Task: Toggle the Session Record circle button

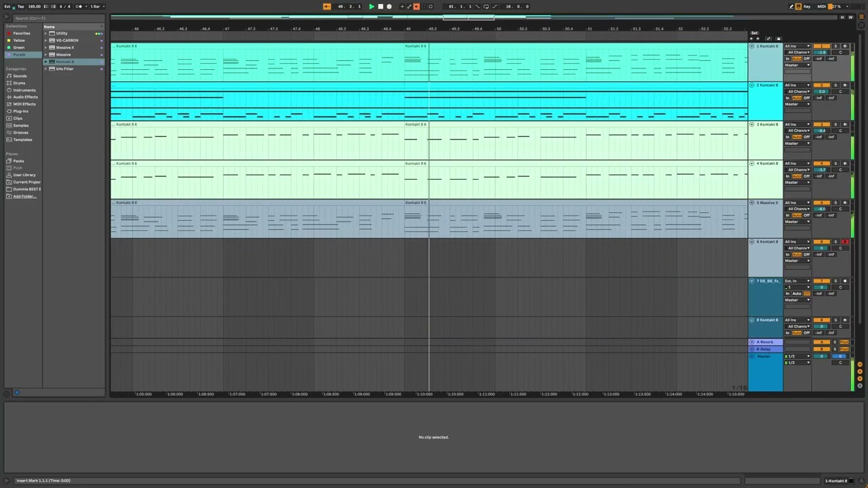Action: (x=430, y=6)
